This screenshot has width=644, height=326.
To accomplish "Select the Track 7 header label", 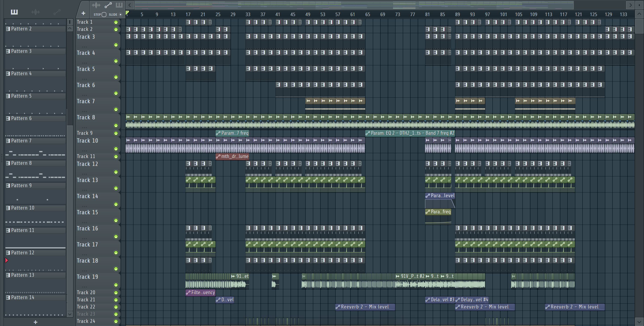I will [x=86, y=101].
